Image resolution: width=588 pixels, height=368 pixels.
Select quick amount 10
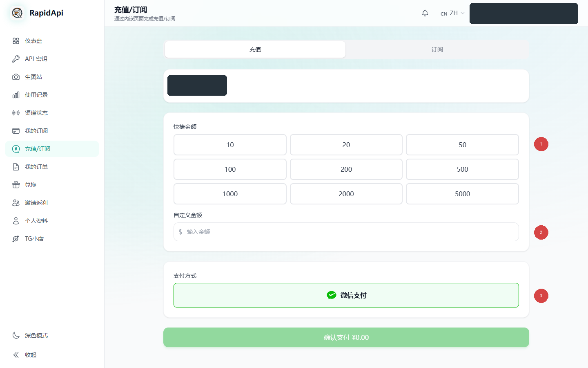230,145
